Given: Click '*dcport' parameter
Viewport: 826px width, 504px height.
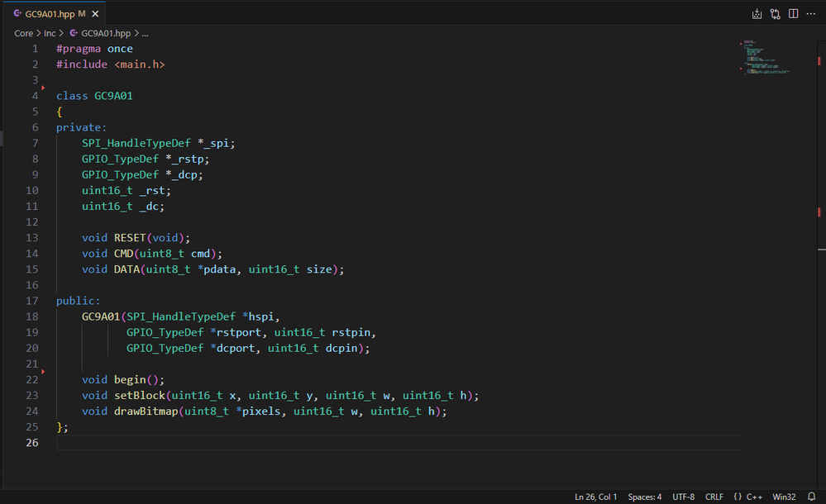Looking at the screenshot, I should tap(232, 348).
